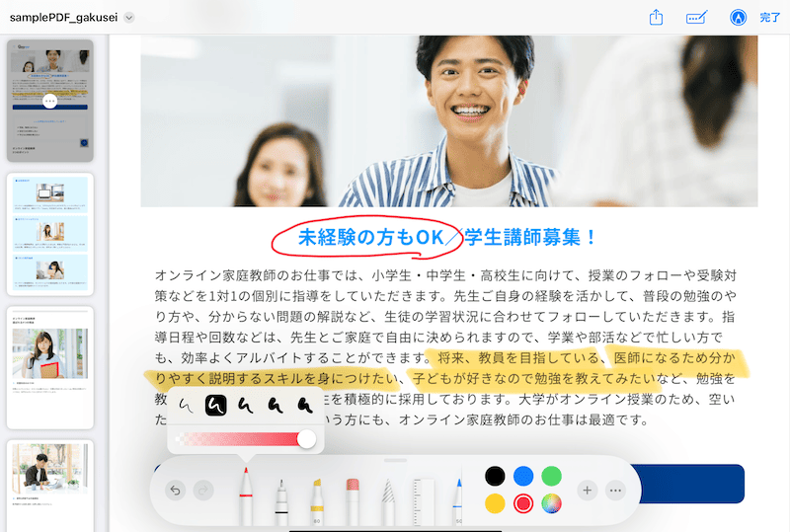Image resolution: width=790 pixels, height=532 pixels.
Task: Open the form fill signature field icon
Action: click(698, 18)
